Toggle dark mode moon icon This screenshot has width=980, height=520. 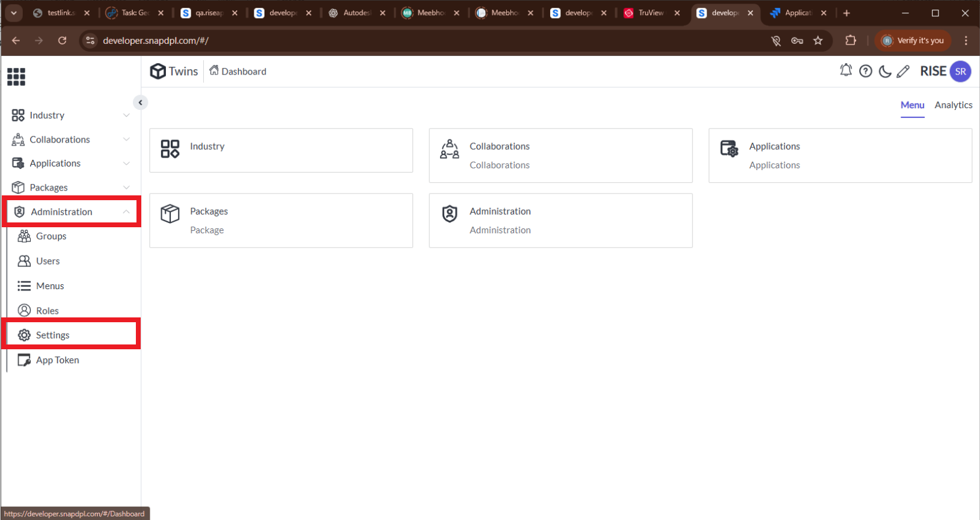click(885, 71)
